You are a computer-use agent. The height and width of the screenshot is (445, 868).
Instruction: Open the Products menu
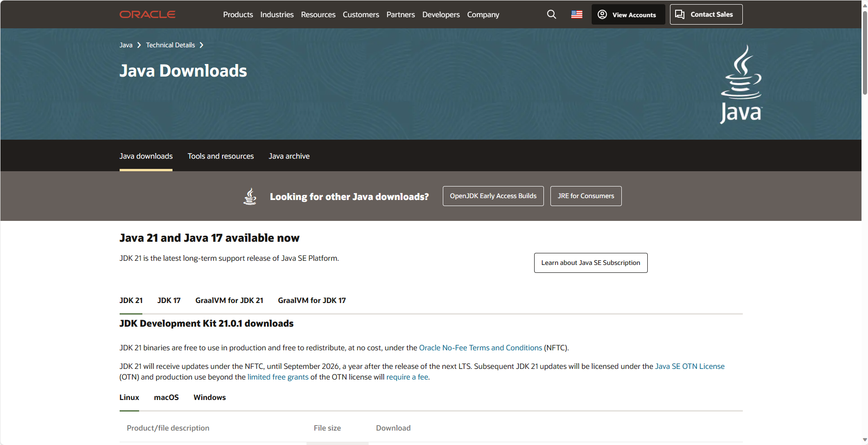(x=238, y=14)
